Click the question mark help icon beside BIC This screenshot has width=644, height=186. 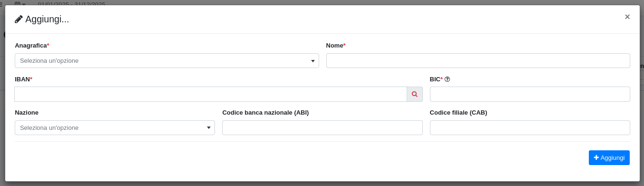point(447,79)
